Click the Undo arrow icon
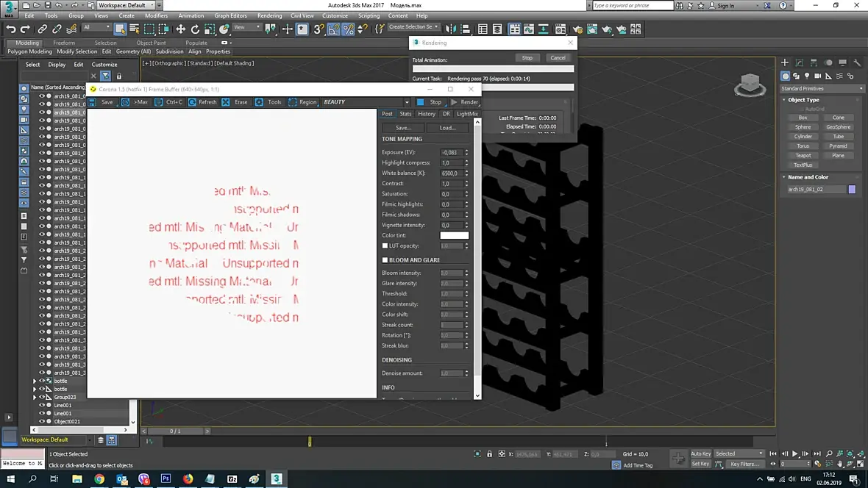 10,29
